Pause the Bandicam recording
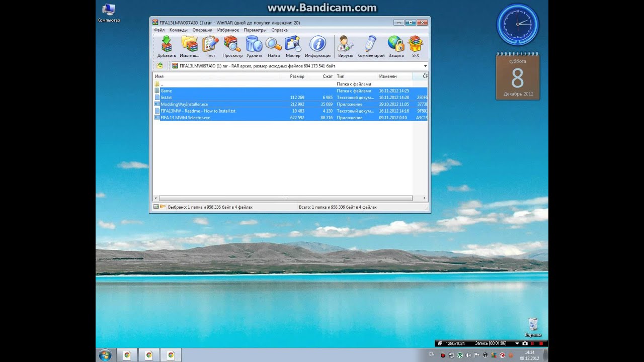 [533, 343]
